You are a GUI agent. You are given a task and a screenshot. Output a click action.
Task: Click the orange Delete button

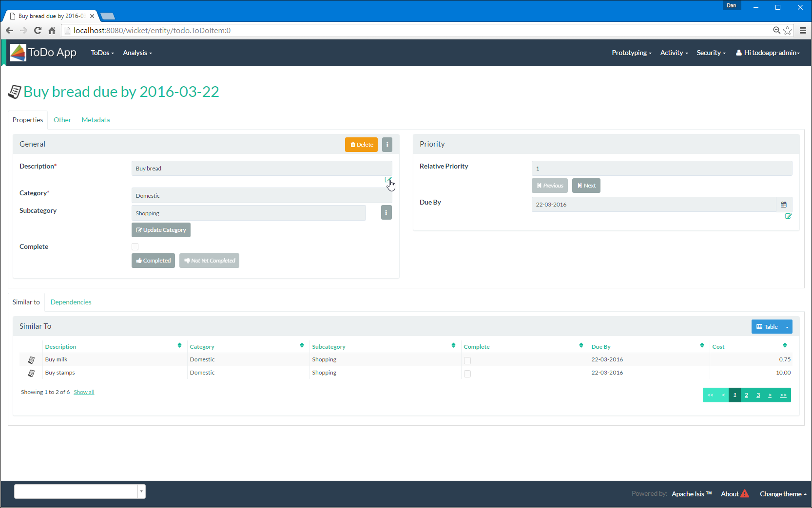point(361,145)
